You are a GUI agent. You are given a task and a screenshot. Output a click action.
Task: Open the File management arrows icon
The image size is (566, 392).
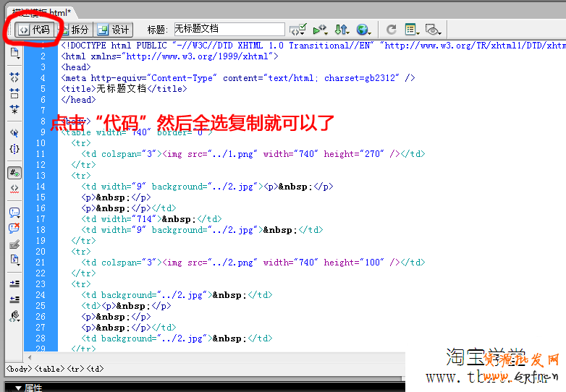342,30
